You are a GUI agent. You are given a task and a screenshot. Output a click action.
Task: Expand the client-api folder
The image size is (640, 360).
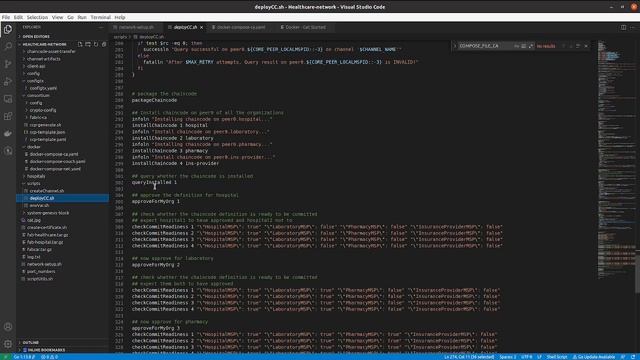(36, 66)
